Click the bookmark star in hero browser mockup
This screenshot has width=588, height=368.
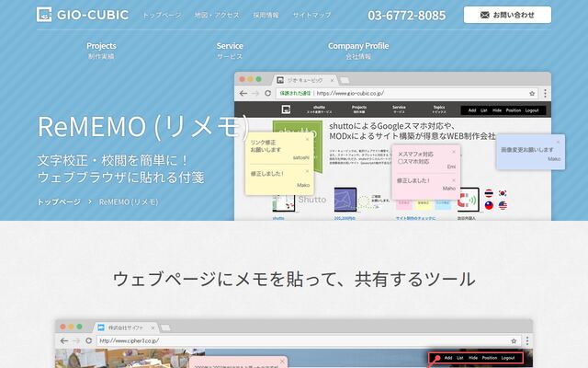point(532,94)
